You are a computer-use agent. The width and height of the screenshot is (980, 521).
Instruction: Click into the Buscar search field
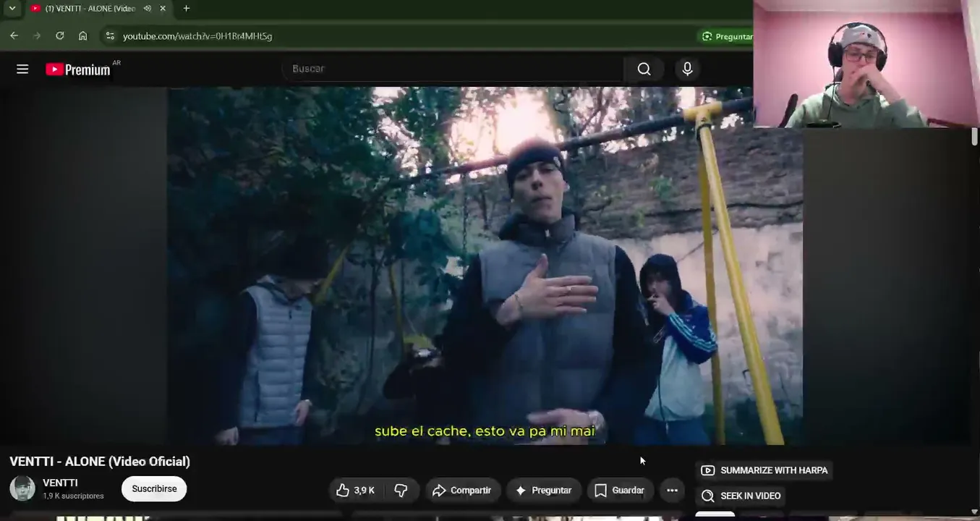[453, 69]
